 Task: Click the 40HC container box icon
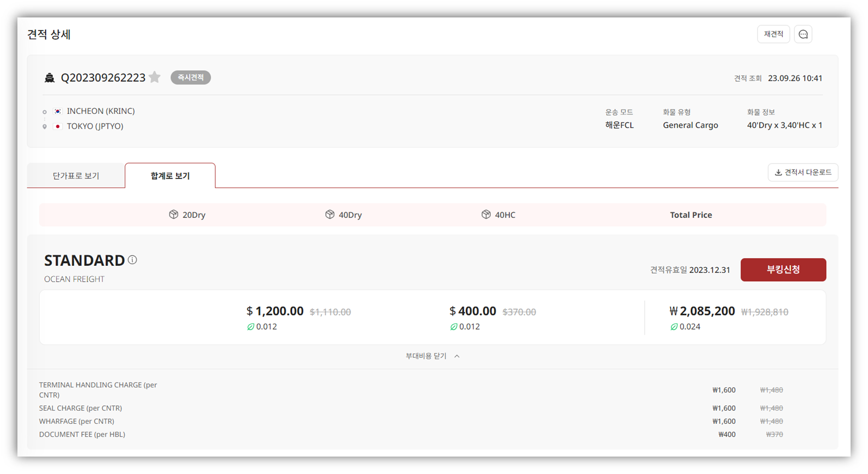point(486,215)
